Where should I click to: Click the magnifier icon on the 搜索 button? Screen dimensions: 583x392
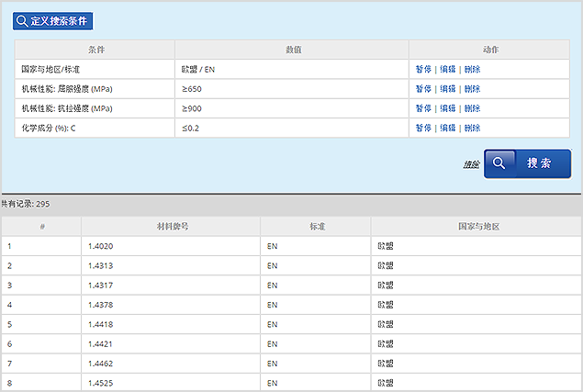click(x=499, y=163)
